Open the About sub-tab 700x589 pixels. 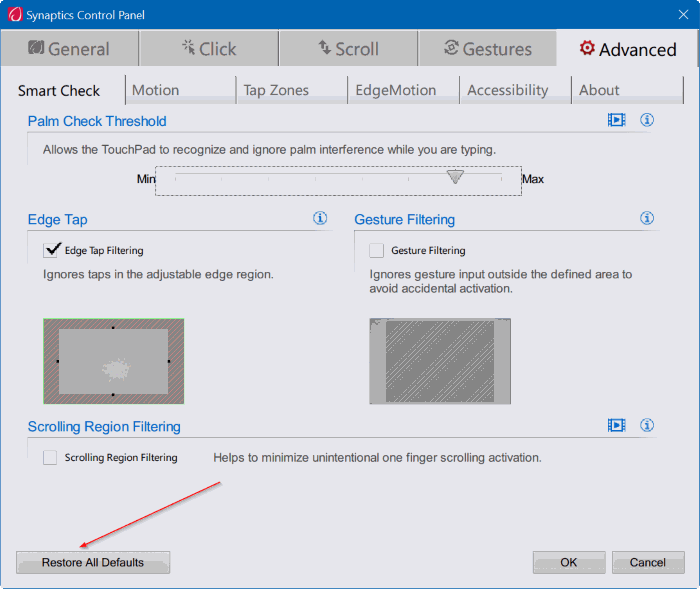pyautogui.click(x=628, y=90)
